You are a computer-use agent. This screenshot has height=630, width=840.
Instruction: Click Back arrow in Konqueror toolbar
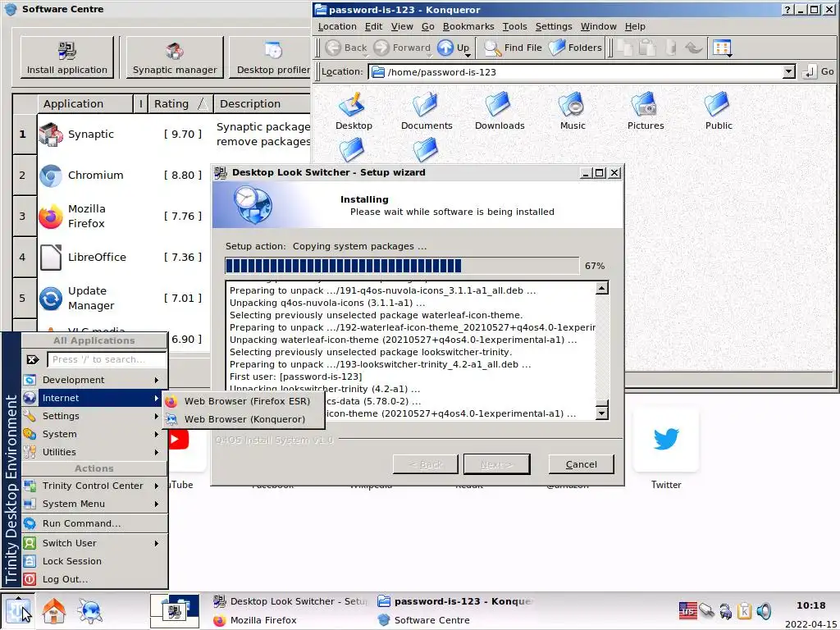point(346,48)
